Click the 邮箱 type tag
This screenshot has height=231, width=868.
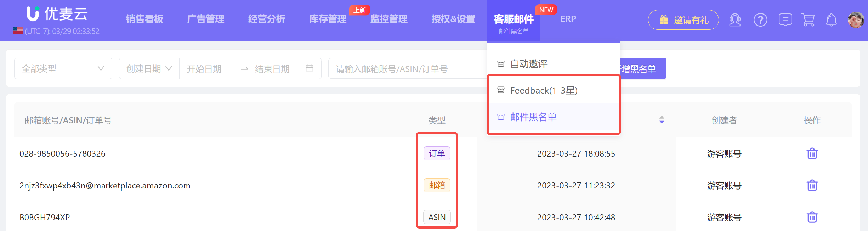click(x=437, y=185)
